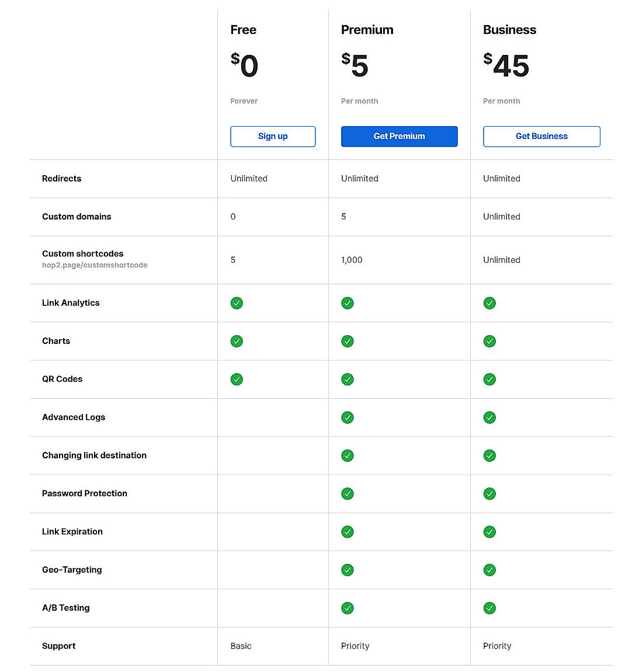Toggle the Link Analytics checkmark for Business
Viewport: 625px width, 672px height.
tap(489, 303)
